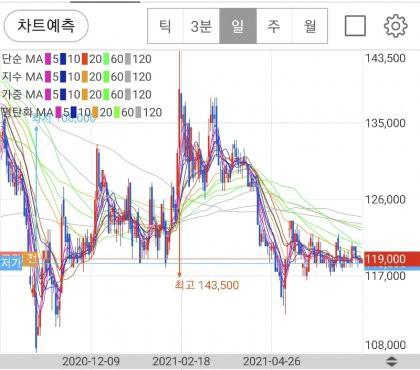Select the 일 daily chart tab
Image resolution: width=420 pixels, height=370 pixels.
pyautogui.click(x=238, y=26)
